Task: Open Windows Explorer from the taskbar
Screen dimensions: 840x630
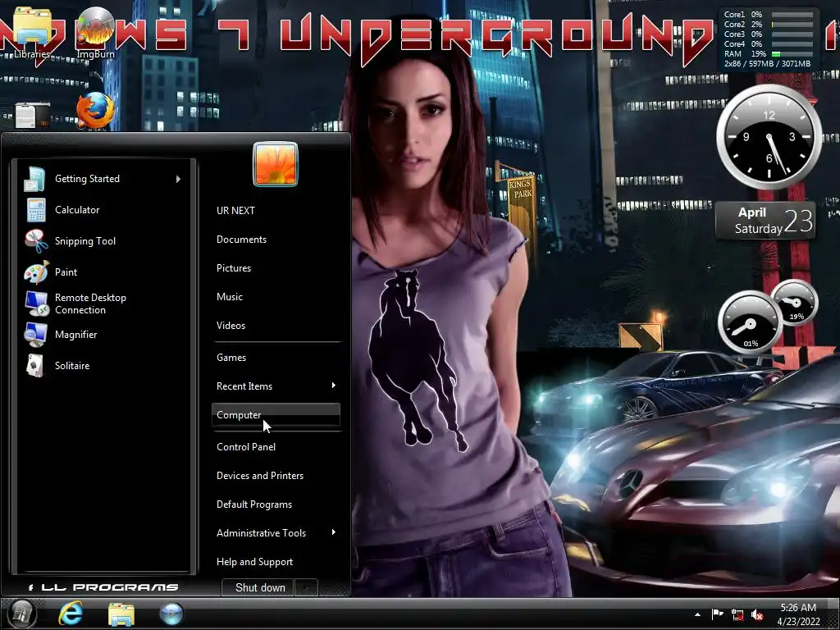Action: coord(121,614)
